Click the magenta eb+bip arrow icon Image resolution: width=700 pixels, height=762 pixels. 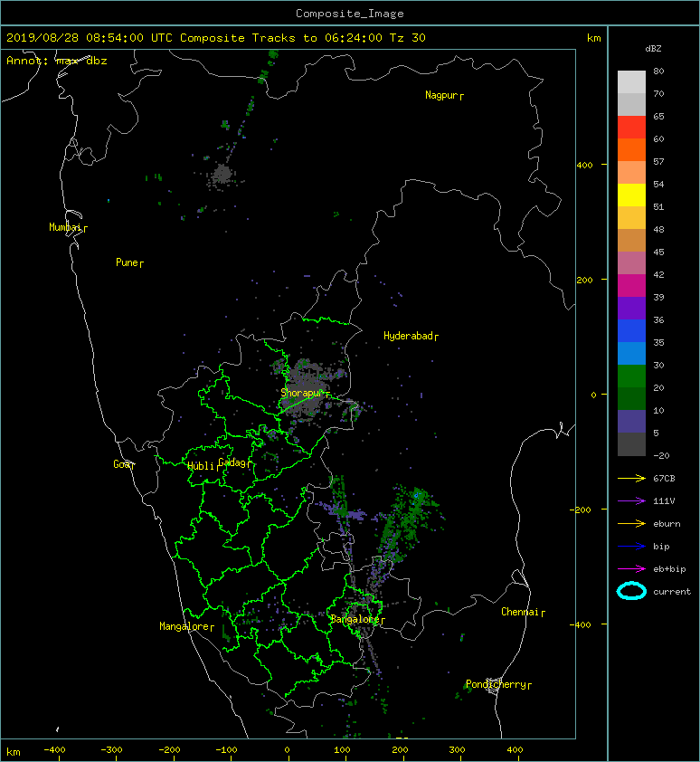(x=631, y=568)
